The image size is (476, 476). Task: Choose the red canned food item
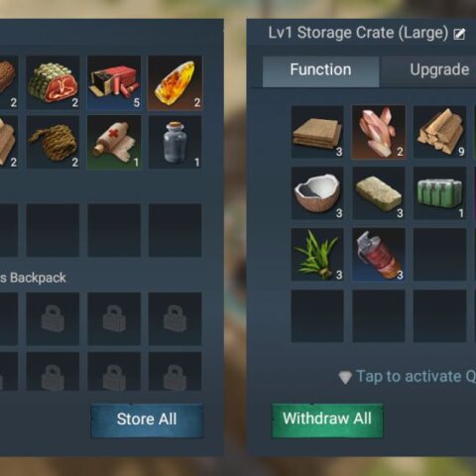(379, 254)
